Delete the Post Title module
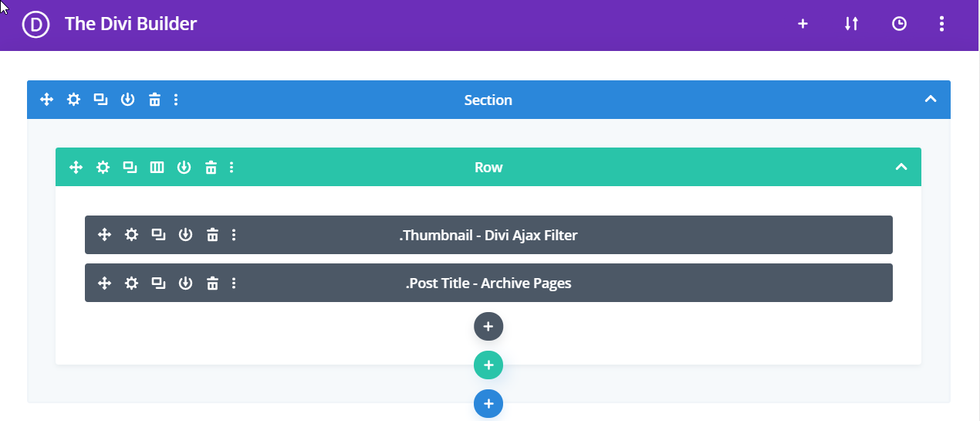 point(212,283)
